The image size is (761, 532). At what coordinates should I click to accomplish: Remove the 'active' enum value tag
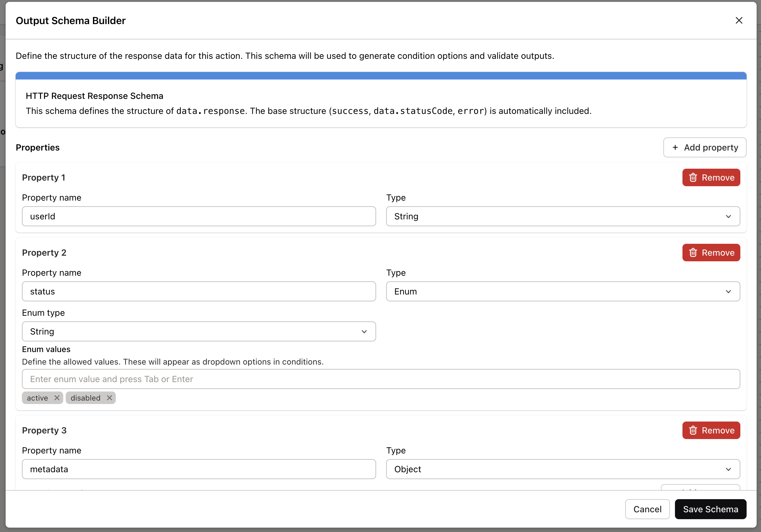pyautogui.click(x=57, y=398)
